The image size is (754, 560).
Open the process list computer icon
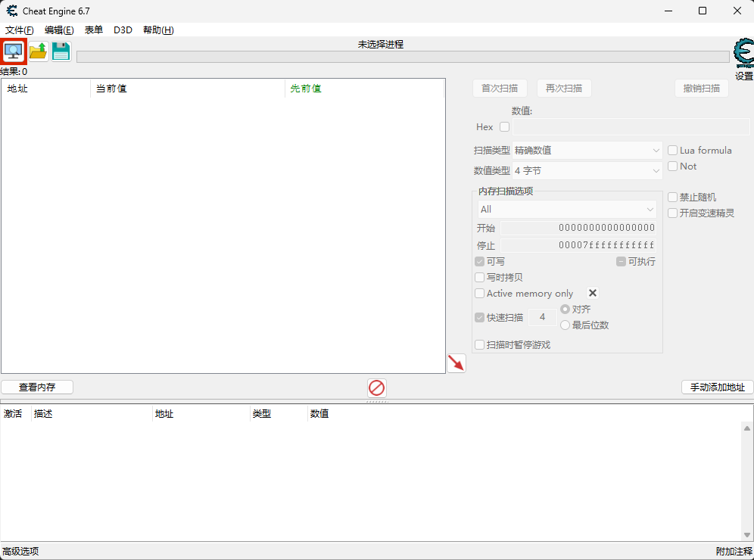(14, 51)
